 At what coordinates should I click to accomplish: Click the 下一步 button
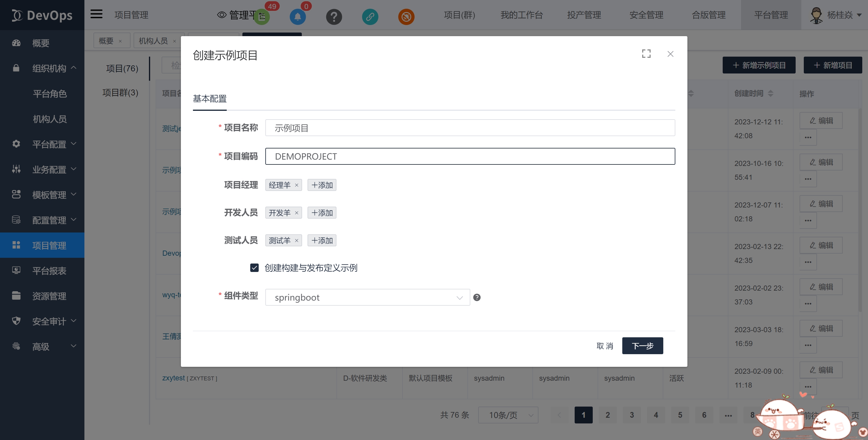pos(642,346)
